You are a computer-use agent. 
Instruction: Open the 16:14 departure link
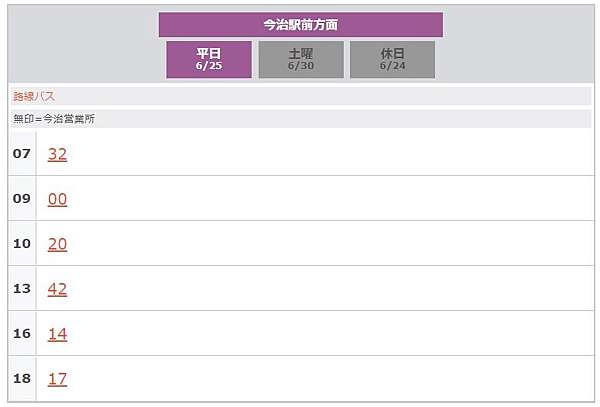click(x=57, y=334)
